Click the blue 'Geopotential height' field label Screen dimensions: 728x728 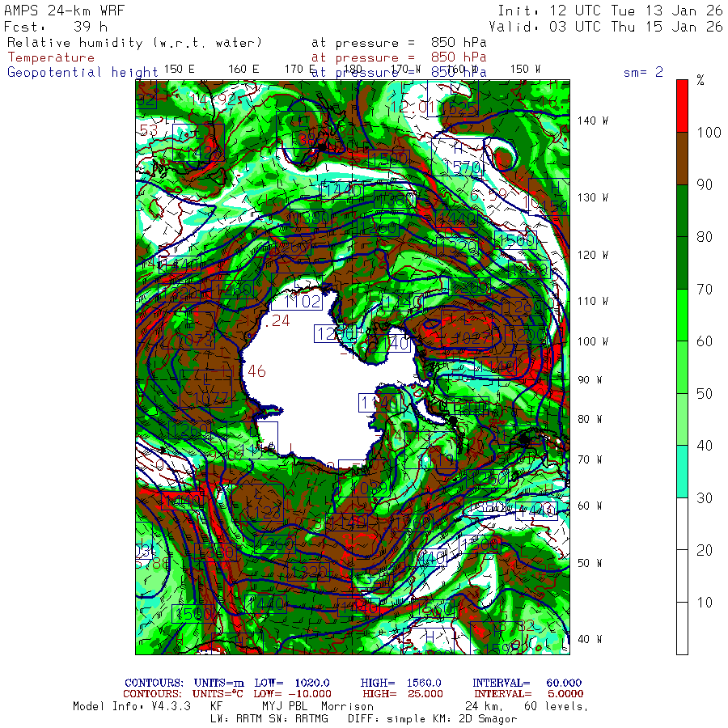click(83, 72)
